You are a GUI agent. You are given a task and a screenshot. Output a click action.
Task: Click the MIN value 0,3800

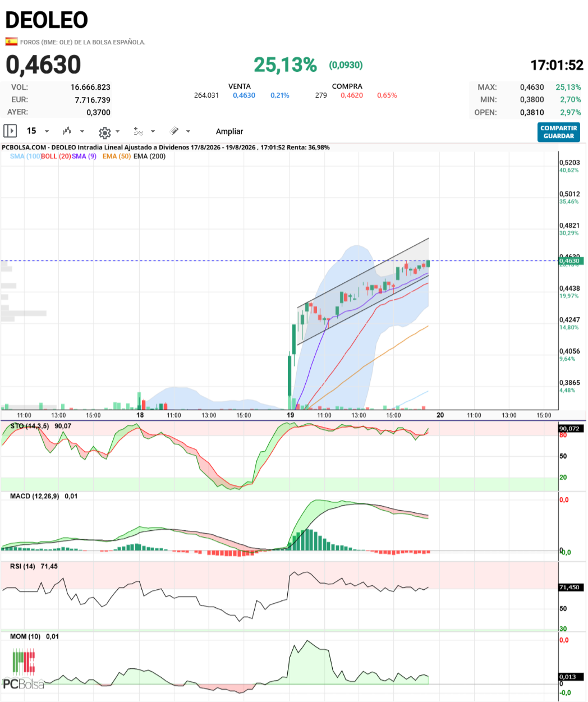click(x=532, y=99)
